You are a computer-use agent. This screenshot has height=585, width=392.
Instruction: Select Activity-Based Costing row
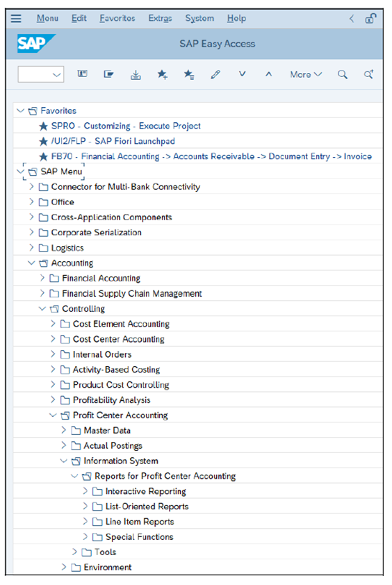pyautogui.click(x=197, y=370)
